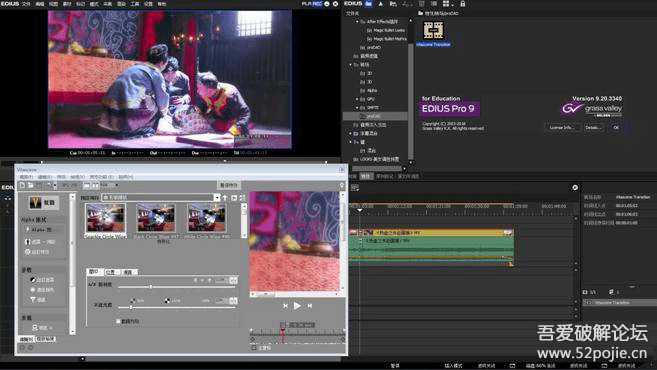Click the funnel filter item in Vitascene parameters
Viewport: 657px width, 370px height.
[x=38, y=300]
